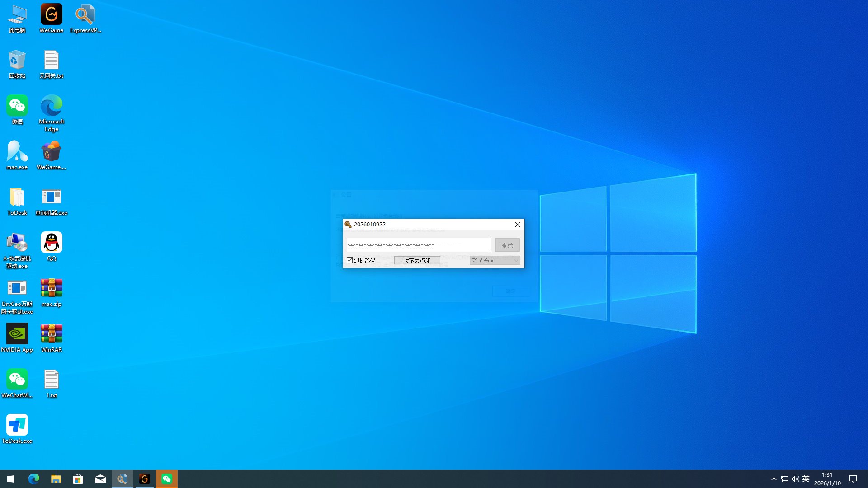Screen dimensions: 868x488
Task: Click the 登录 login button
Action: (x=507, y=245)
